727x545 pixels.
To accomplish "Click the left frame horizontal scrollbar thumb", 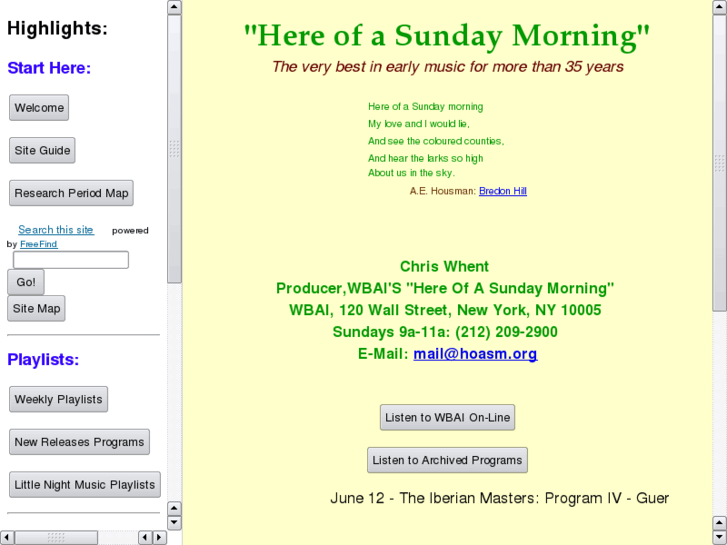I will pyautogui.click(x=56, y=538).
